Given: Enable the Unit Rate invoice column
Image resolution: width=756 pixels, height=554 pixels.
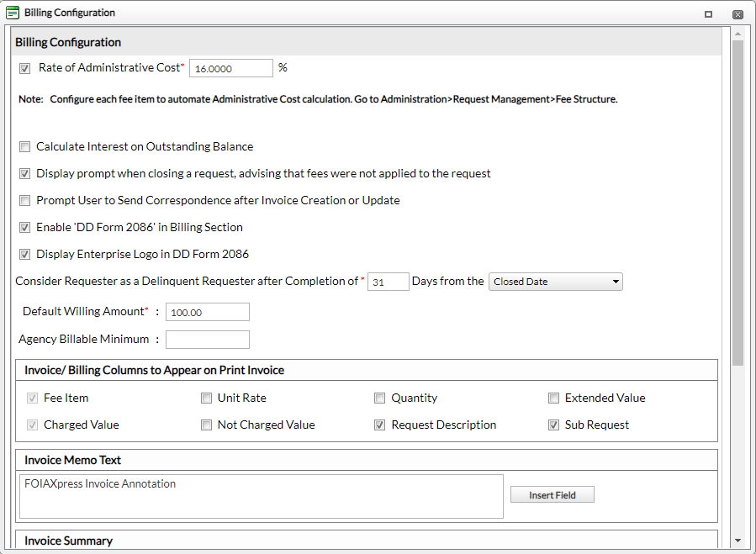Looking at the screenshot, I should 206,398.
